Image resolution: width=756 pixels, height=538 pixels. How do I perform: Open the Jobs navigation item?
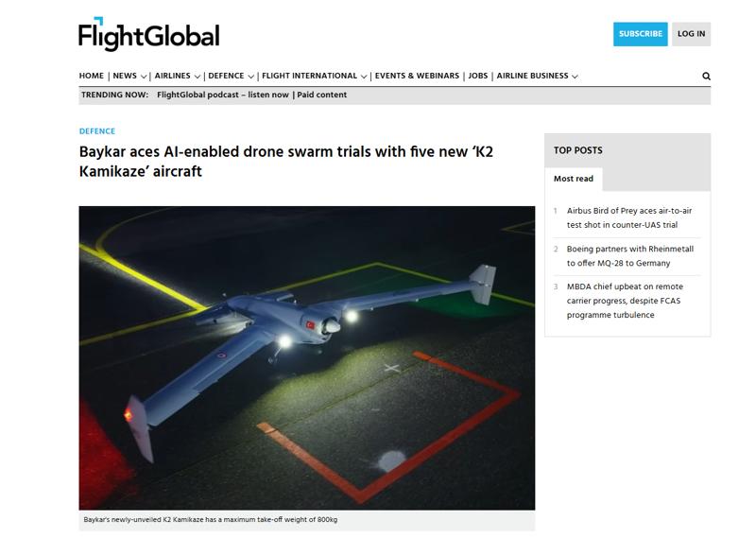478,76
